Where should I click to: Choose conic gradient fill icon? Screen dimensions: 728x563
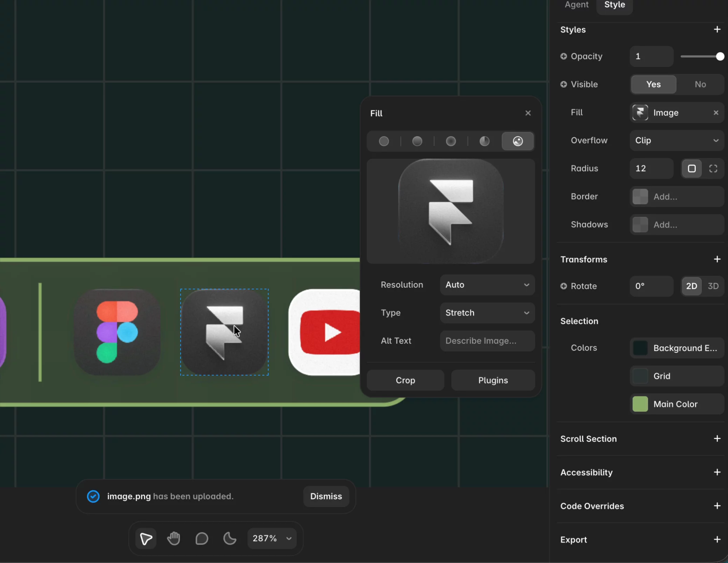tap(484, 141)
